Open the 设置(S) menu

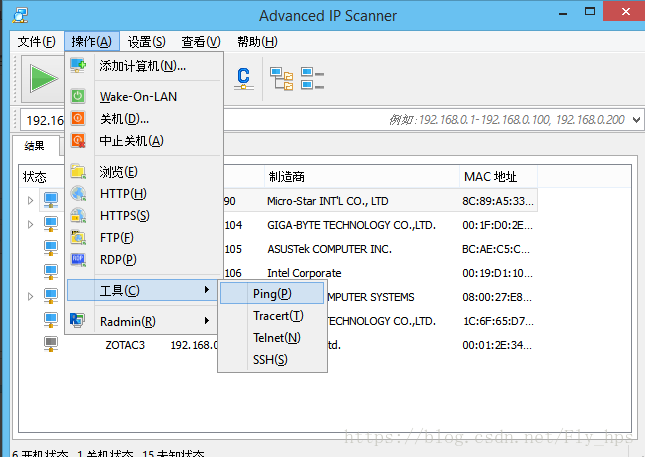tap(146, 42)
